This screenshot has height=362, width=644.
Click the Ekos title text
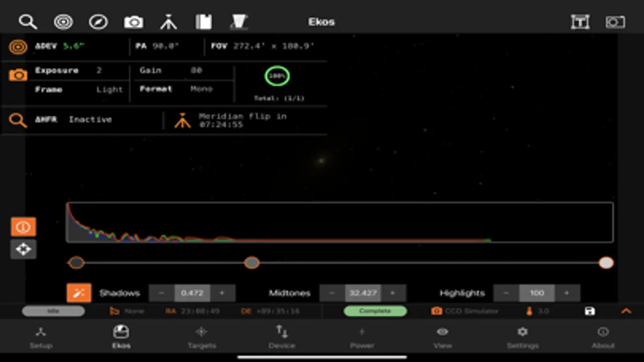(x=321, y=22)
